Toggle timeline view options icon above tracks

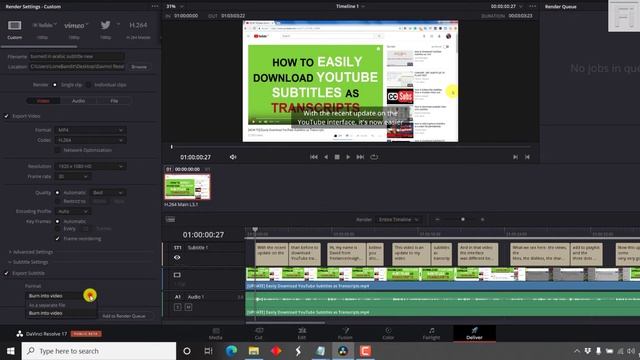(x=171, y=220)
